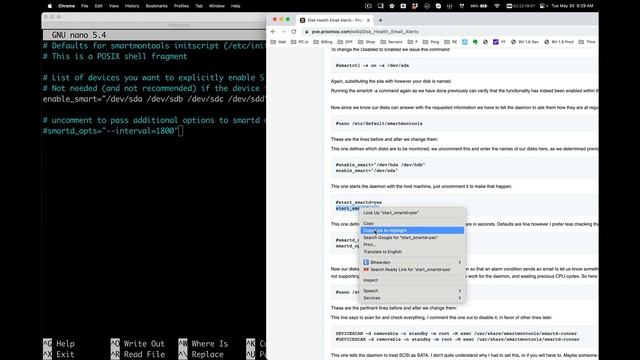Open the Tab menu
Viewport: 640px width, 360px height.
pyautogui.click(x=199, y=6)
